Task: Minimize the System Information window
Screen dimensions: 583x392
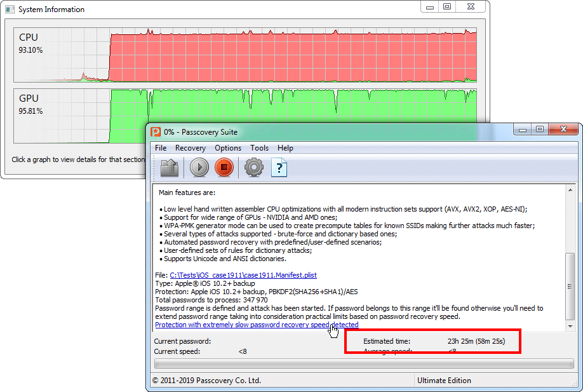Action: tap(430, 7)
